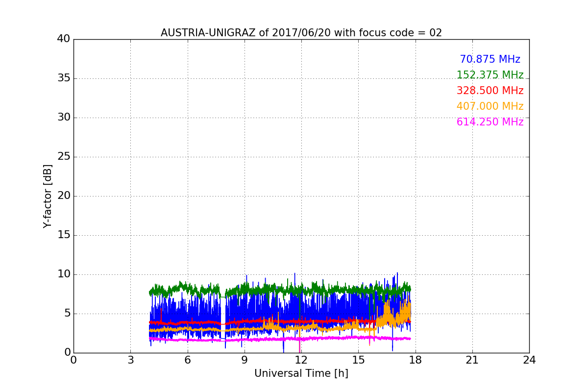Click the x-axis tick label 21

point(472,360)
